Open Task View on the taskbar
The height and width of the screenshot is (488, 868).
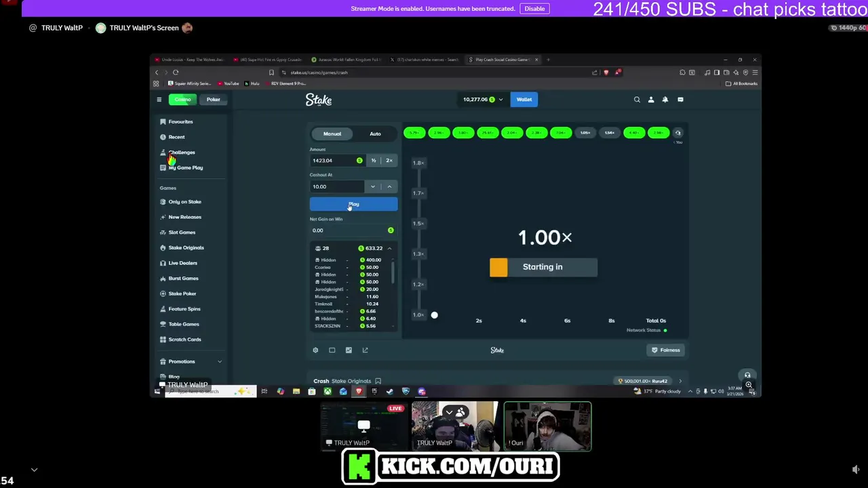click(264, 391)
